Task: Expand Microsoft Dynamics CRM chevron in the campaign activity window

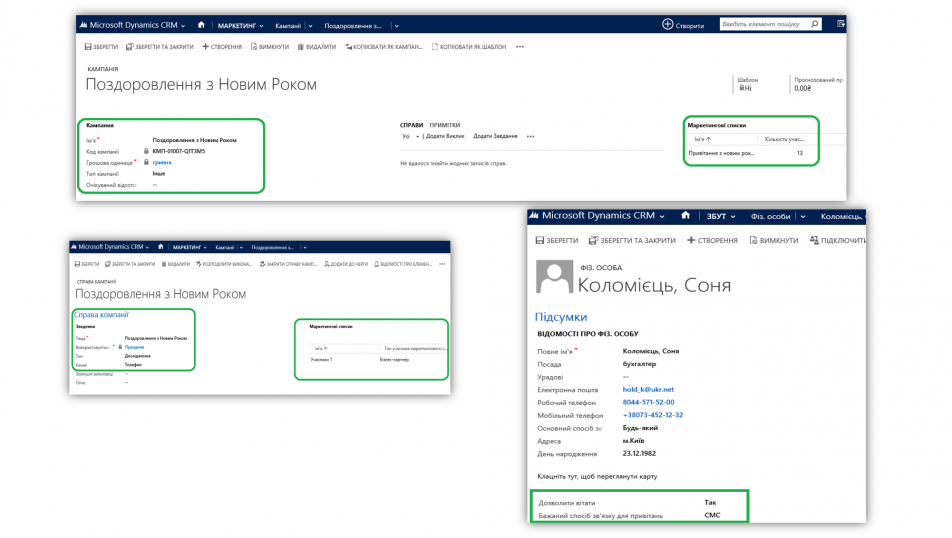Action: (x=147, y=248)
